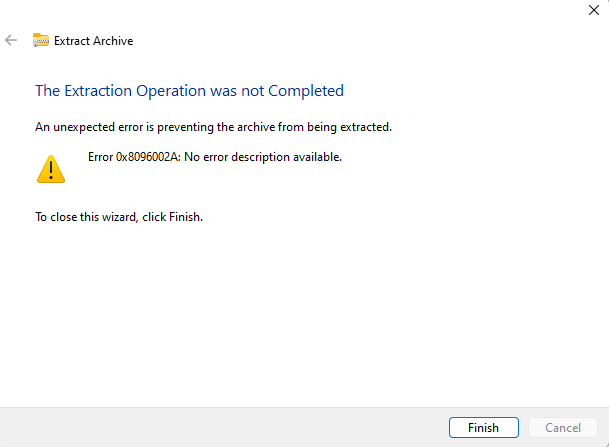Image resolution: width=609 pixels, height=447 pixels.
Task: Click the back arrow in wizard header
Action: 12,41
